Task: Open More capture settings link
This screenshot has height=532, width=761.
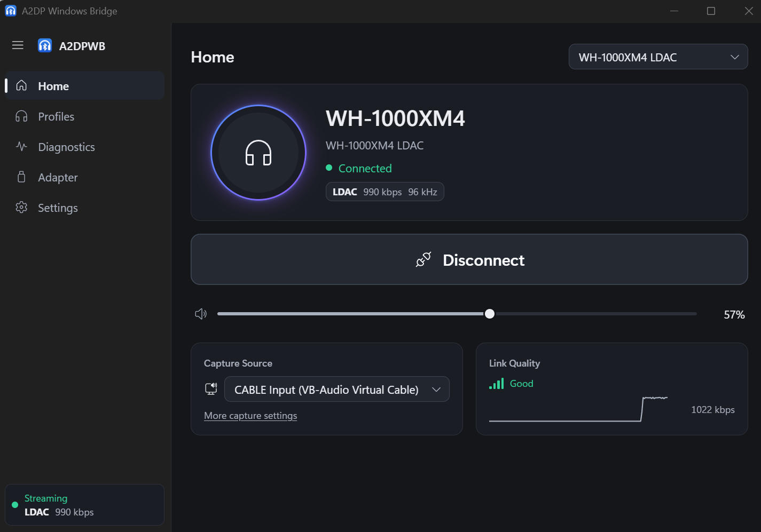Action: 250,416
